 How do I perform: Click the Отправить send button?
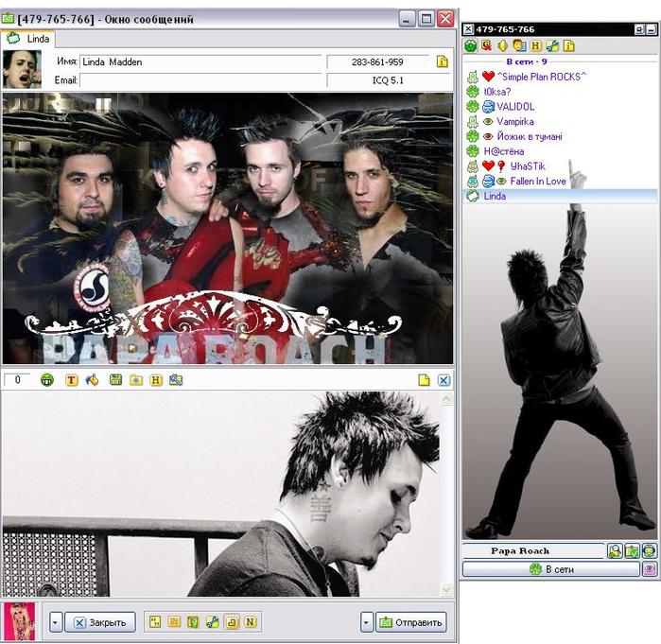(x=411, y=622)
